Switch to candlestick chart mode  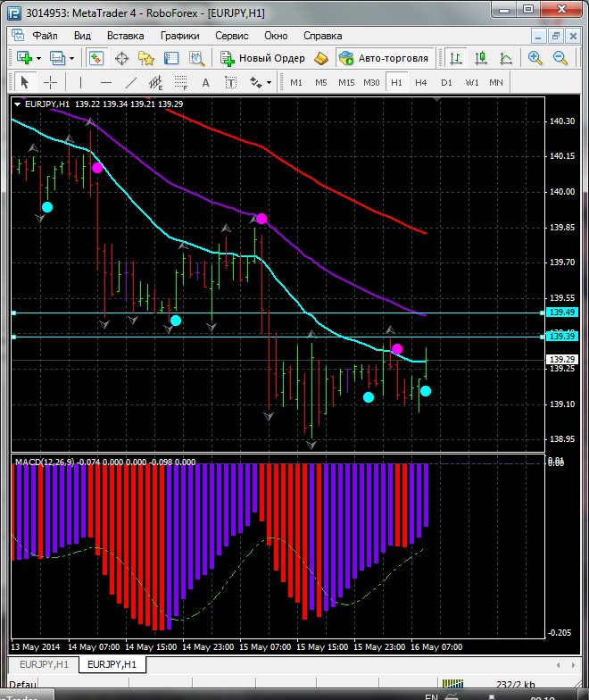pos(482,58)
